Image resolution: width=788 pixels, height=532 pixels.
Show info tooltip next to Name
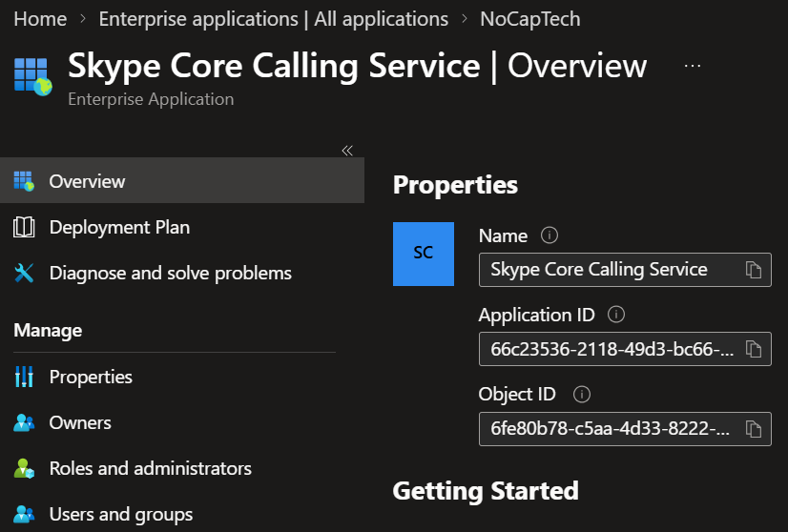[x=550, y=235]
